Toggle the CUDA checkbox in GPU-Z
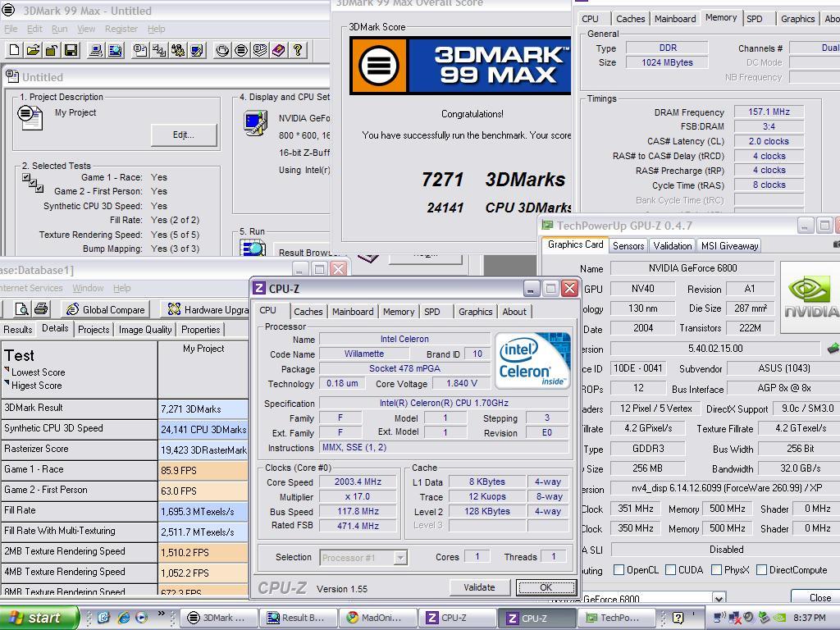 pyautogui.click(x=670, y=569)
